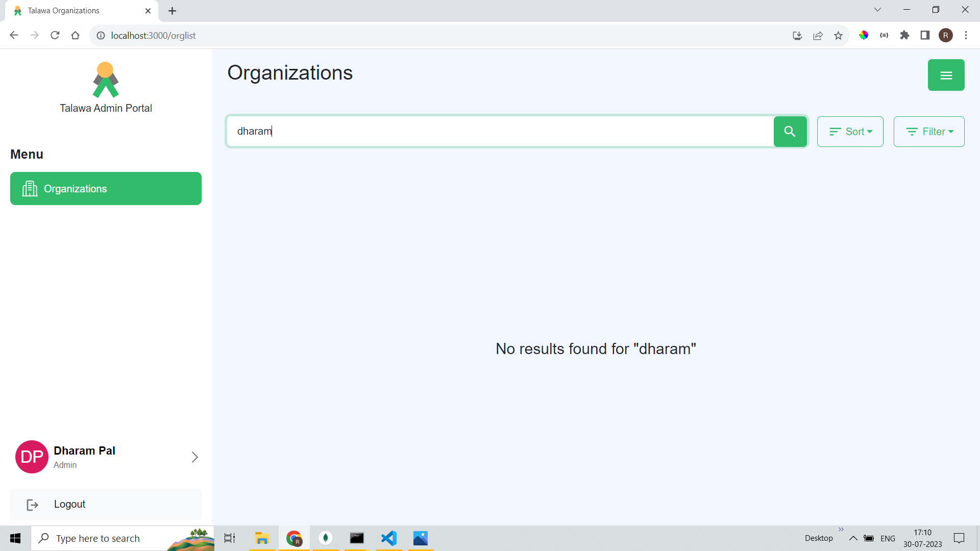Select Organizations in the side menu
This screenshot has width=980, height=551.
click(x=106, y=189)
